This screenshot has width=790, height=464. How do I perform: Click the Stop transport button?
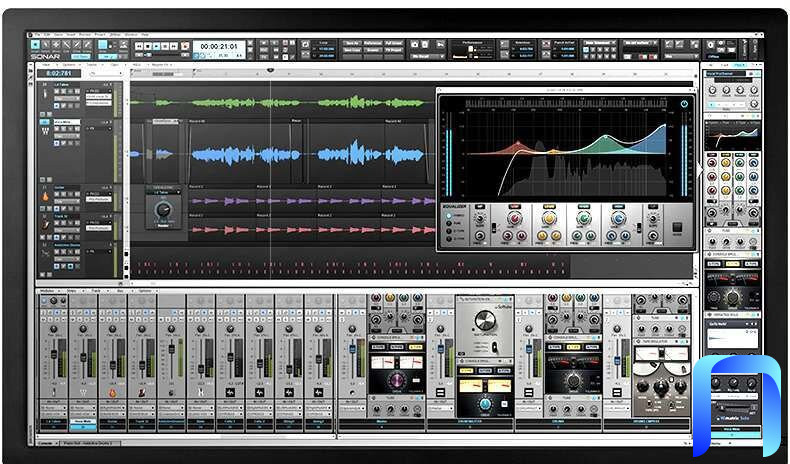[x=148, y=46]
